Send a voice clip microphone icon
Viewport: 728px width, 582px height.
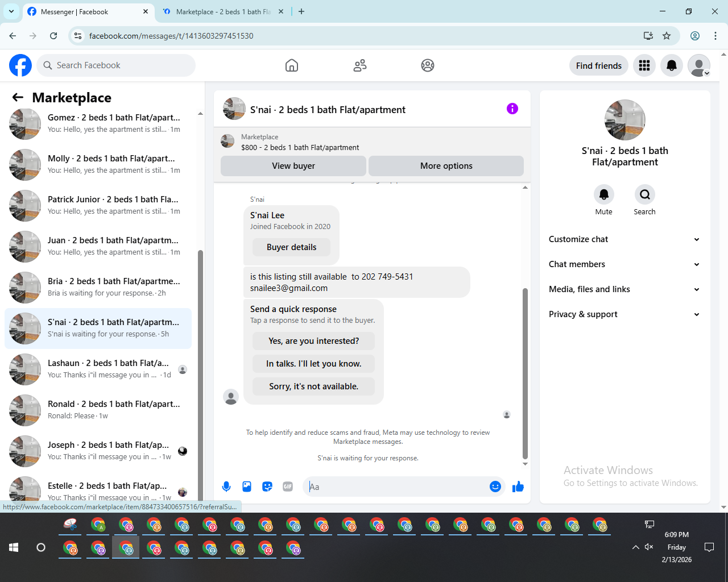click(226, 487)
